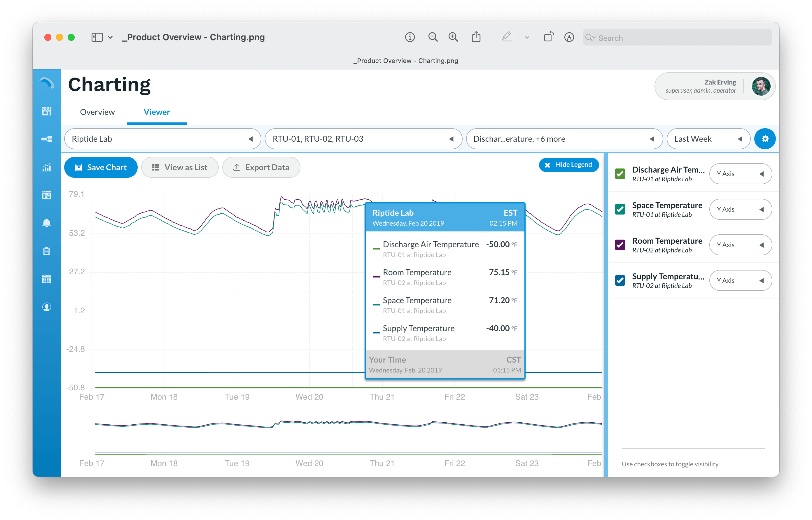Open the calendar icon in sidebar
This screenshot has height=520, width=812.
(47, 279)
